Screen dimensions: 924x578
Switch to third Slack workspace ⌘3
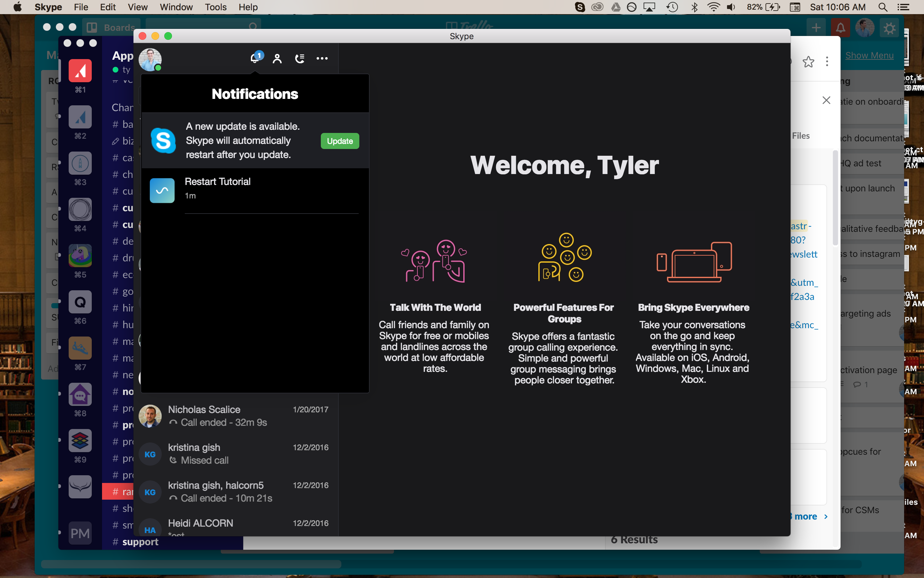80,163
